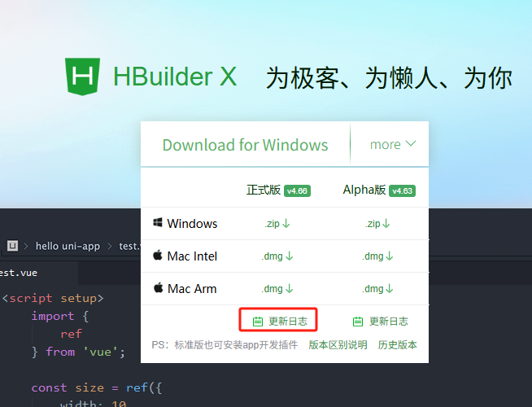Click the Download for Windows button

point(246,145)
